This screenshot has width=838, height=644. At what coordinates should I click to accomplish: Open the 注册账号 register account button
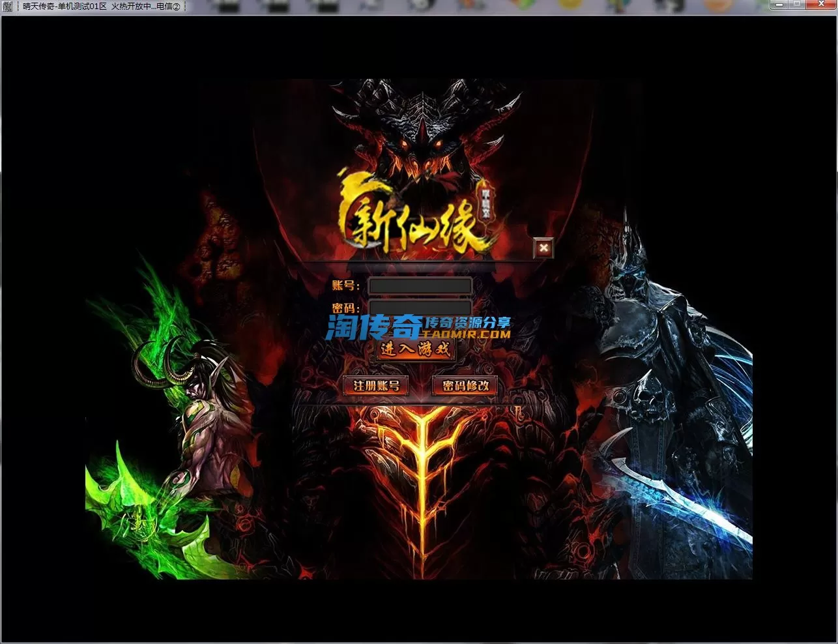pos(376,385)
